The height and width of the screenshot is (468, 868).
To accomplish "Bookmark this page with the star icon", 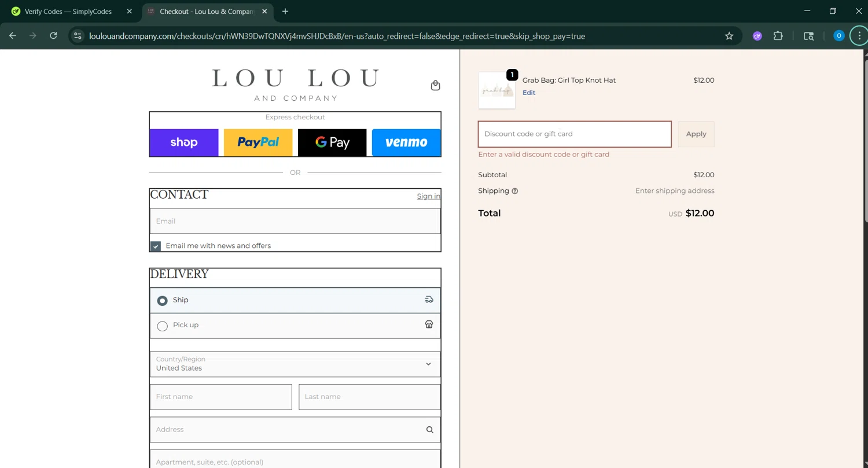I will 729,36.
